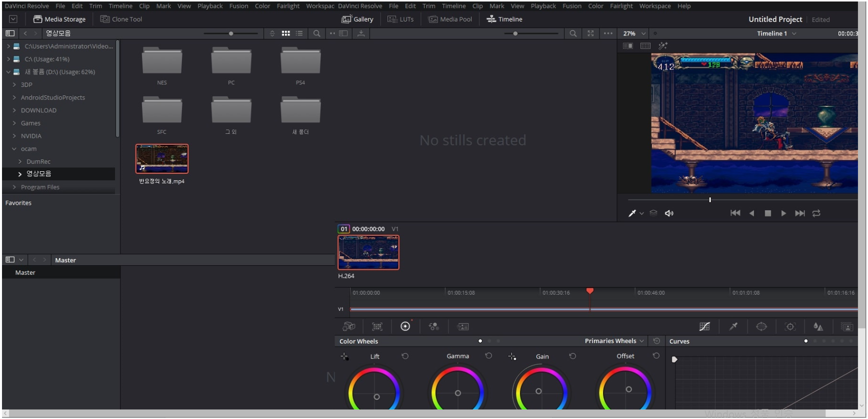Collapse the ocam folder tree
868x419 pixels.
(14, 149)
